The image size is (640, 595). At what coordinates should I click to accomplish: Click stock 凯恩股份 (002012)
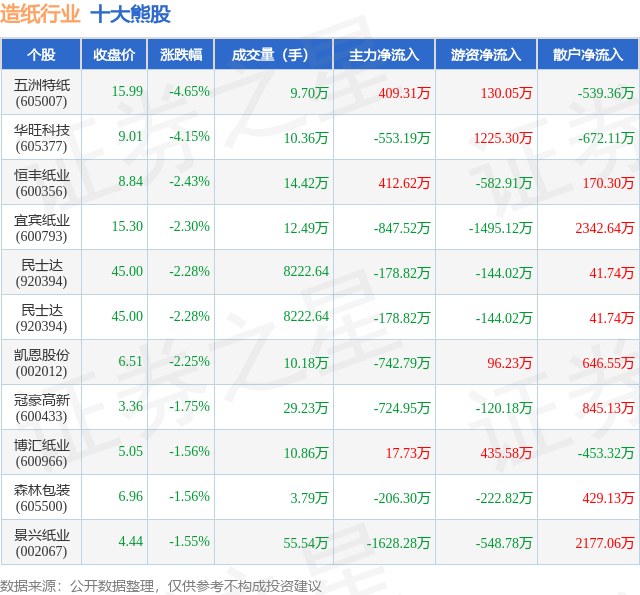tap(41, 363)
